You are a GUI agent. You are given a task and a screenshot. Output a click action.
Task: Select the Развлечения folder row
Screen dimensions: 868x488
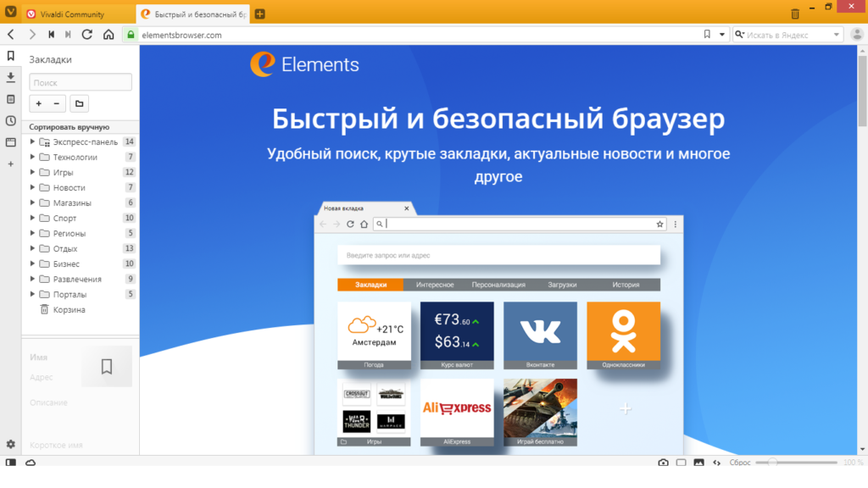(x=81, y=279)
